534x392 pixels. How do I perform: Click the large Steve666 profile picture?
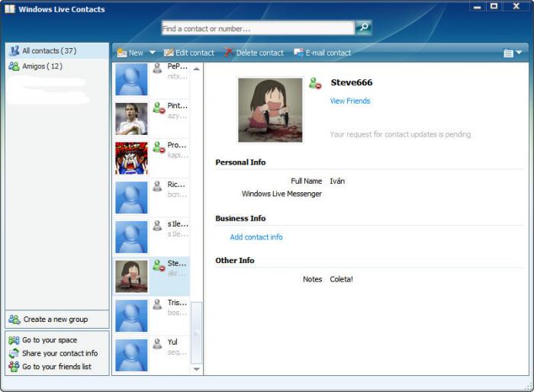pyautogui.click(x=270, y=110)
